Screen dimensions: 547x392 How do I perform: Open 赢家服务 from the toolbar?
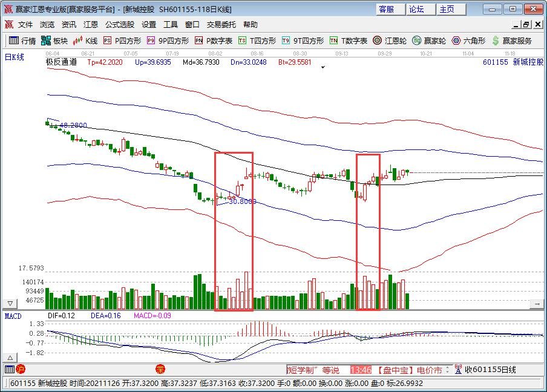click(x=512, y=41)
